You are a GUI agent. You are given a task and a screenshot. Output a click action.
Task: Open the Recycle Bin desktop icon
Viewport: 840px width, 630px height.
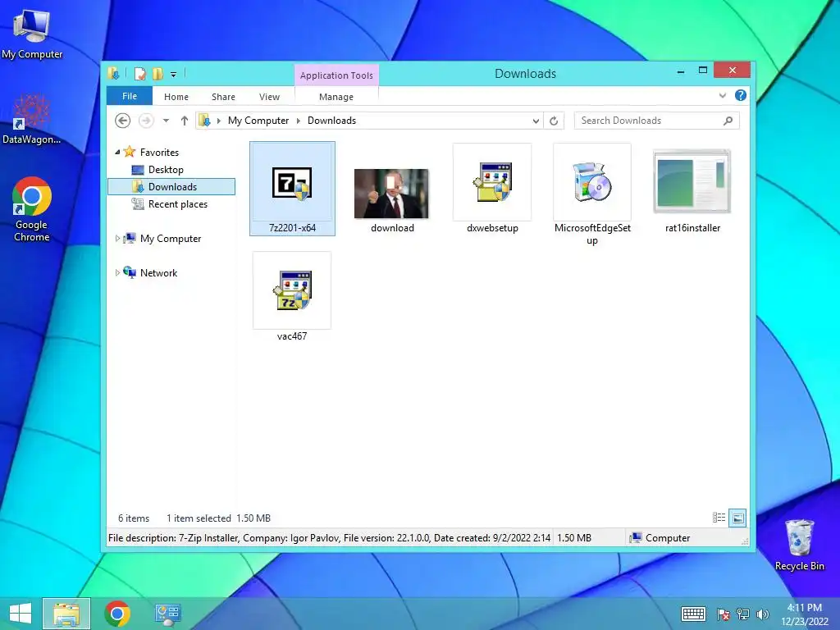pos(799,545)
